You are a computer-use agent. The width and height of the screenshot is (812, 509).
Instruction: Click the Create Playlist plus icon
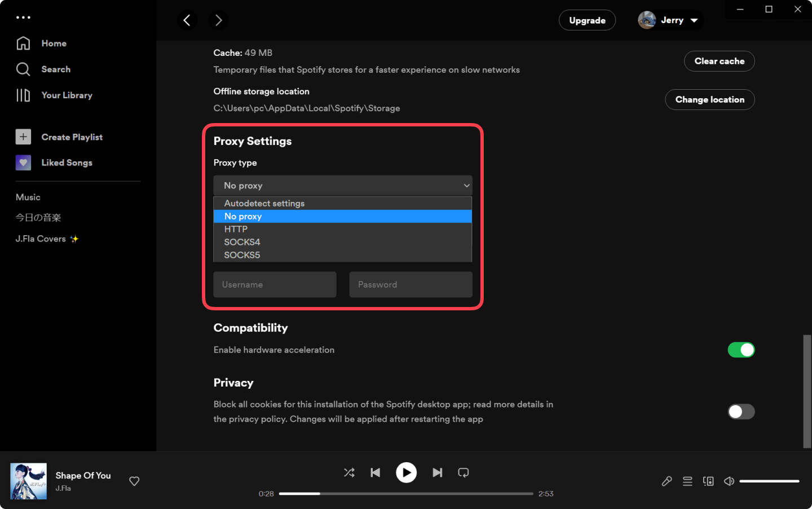pos(23,137)
